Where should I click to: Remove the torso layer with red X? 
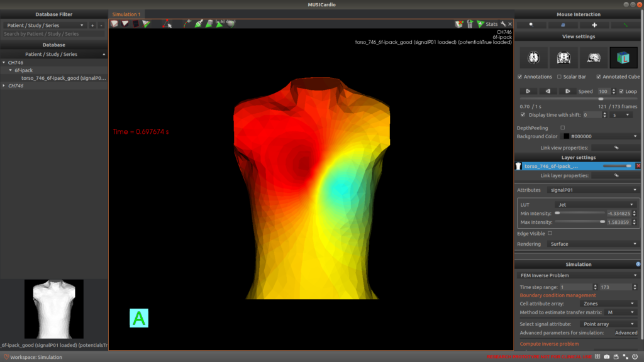[638, 166]
